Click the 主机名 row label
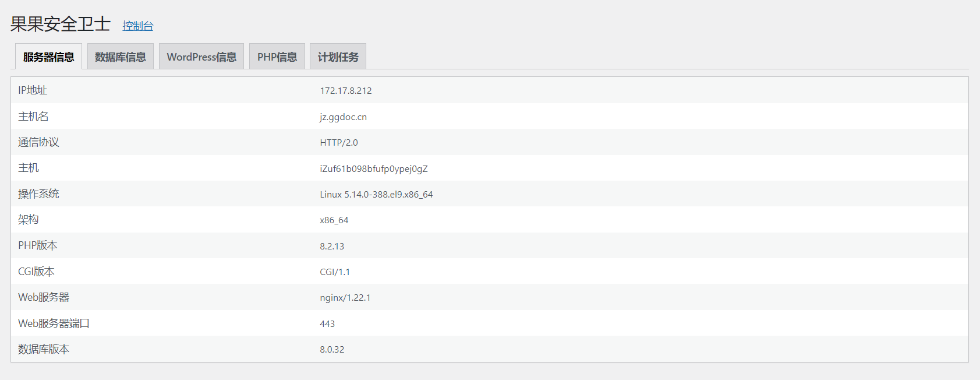 click(x=33, y=117)
